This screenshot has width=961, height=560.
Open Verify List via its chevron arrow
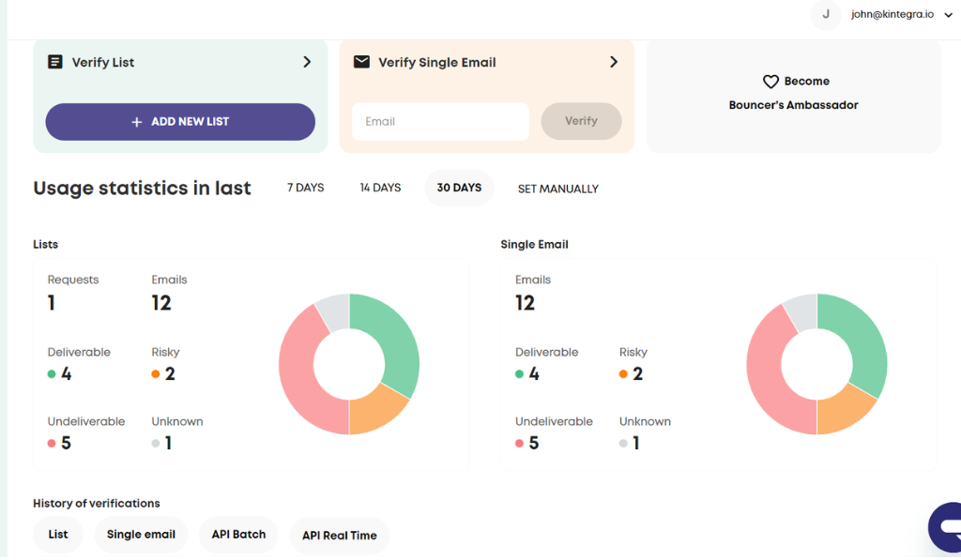(x=307, y=62)
